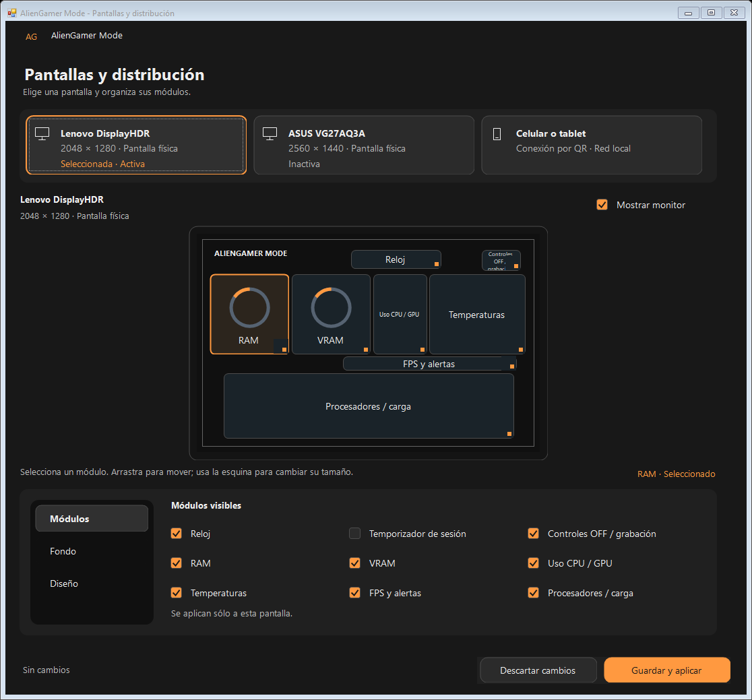Toggle the Mostrar monitor checkbox

coord(602,205)
